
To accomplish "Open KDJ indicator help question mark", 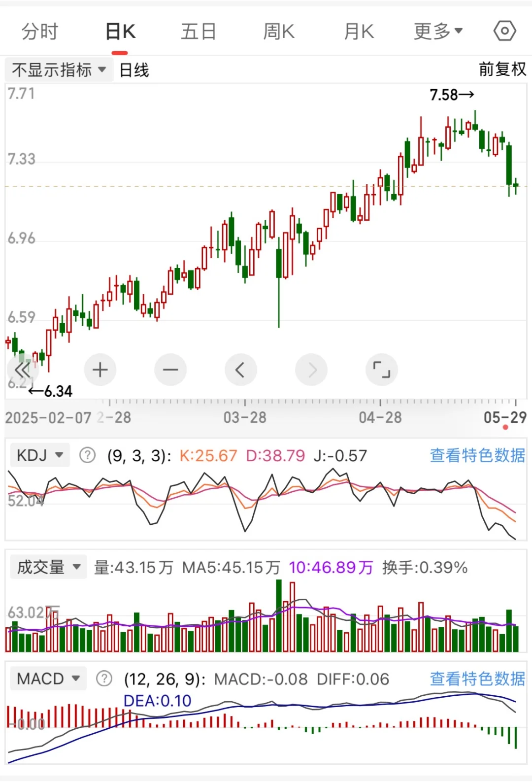I will [x=88, y=455].
